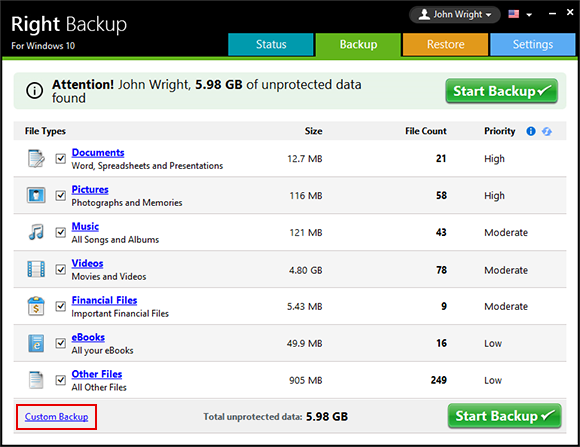Click the file count 249
The height and width of the screenshot is (447, 580).
pos(439,380)
